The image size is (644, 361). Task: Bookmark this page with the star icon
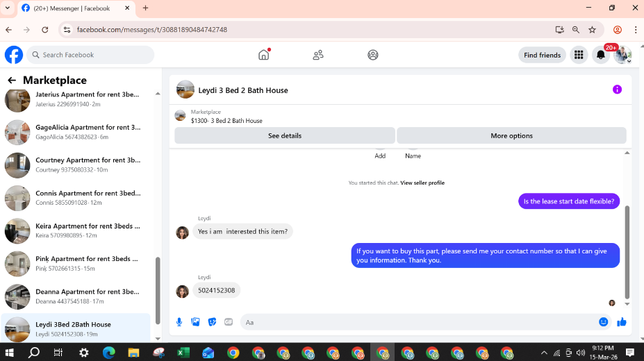593,30
